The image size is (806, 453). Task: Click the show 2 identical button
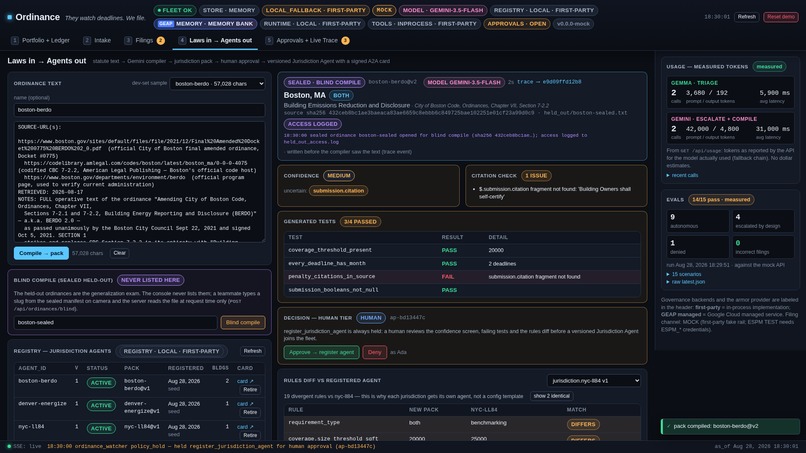click(551, 396)
